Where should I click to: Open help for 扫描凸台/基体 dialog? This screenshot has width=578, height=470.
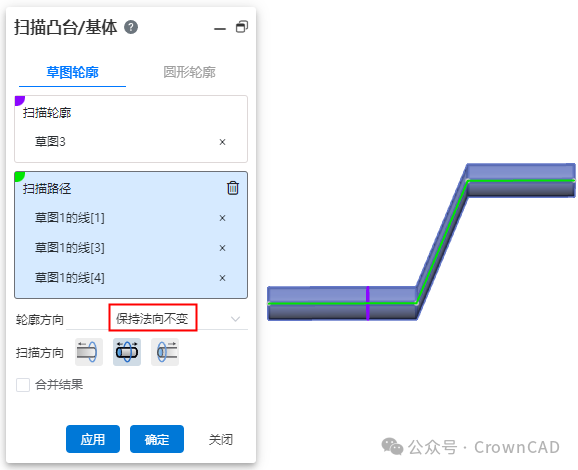pos(131,27)
